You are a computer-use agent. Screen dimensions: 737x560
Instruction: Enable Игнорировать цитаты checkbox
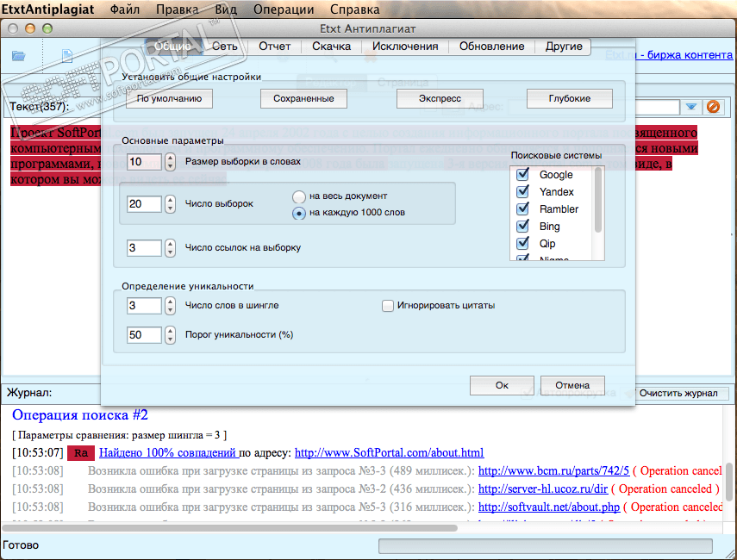387,306
